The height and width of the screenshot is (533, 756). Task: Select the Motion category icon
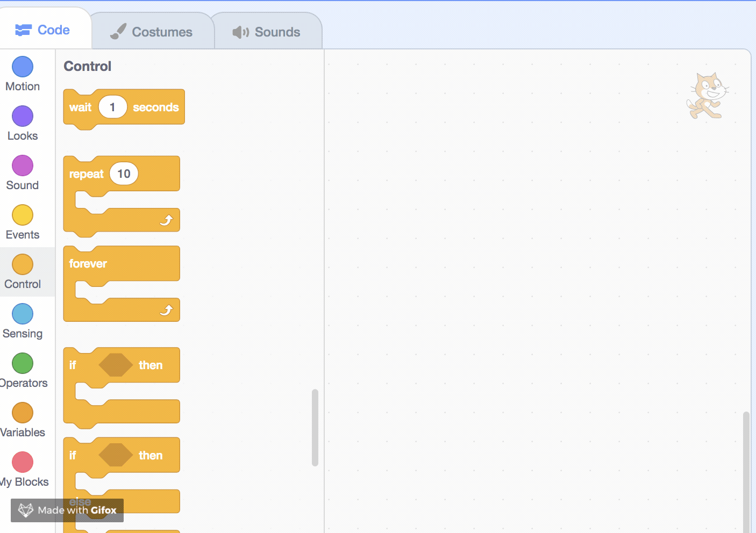[x=22, y=66]
